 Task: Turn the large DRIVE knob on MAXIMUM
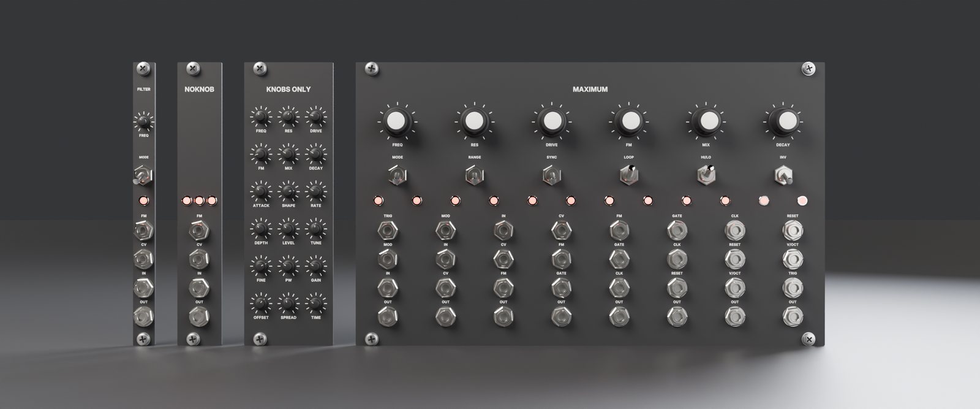coord(551,121)
